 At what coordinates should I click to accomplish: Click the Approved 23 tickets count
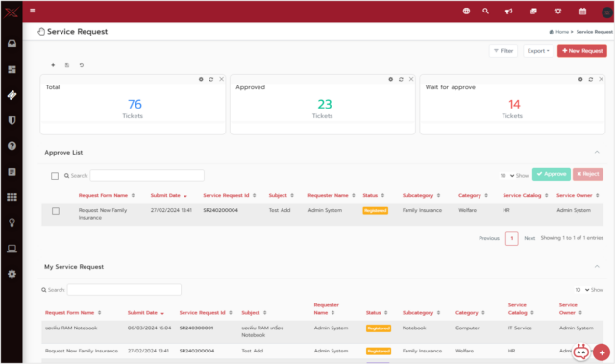tap(325, 105)
